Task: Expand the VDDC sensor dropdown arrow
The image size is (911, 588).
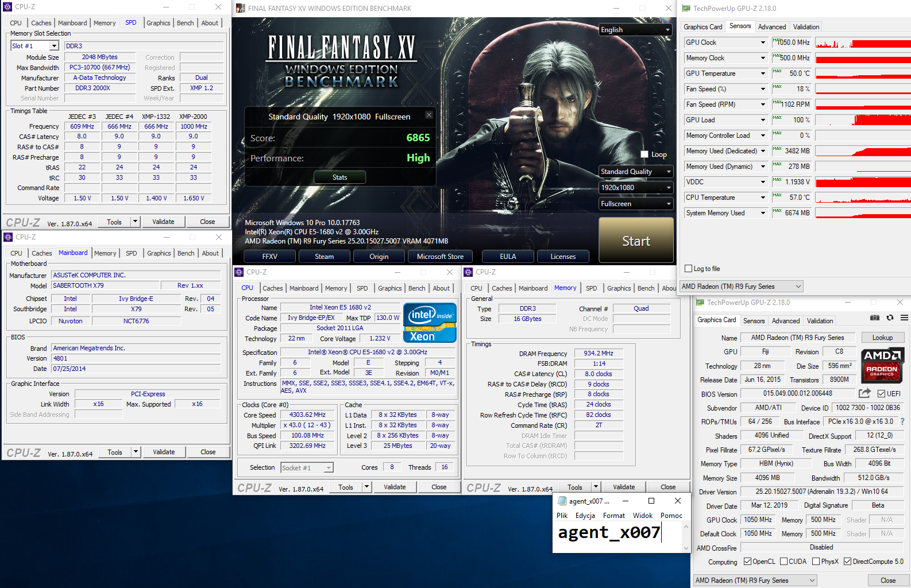Action: (x=763, y=182)
